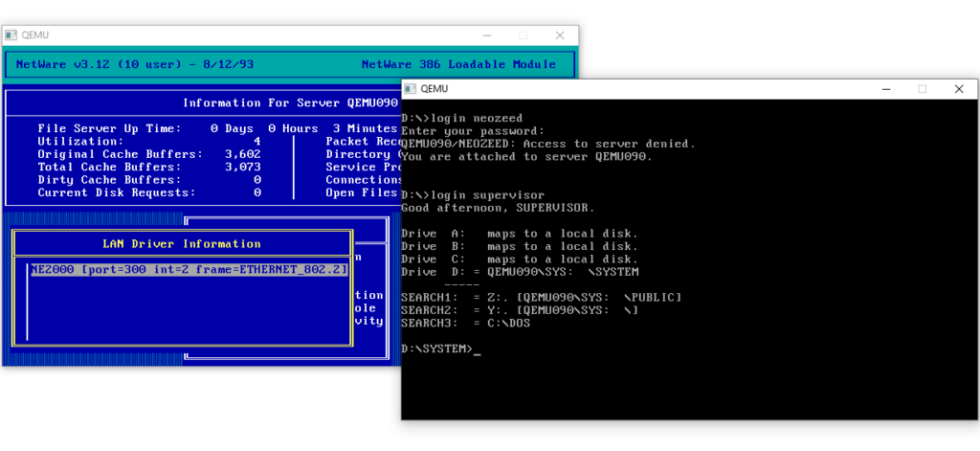Viewport: 980px width, 451px height.
Task: Close the front QEMU DOS window
Action: (x=959, y=89)
